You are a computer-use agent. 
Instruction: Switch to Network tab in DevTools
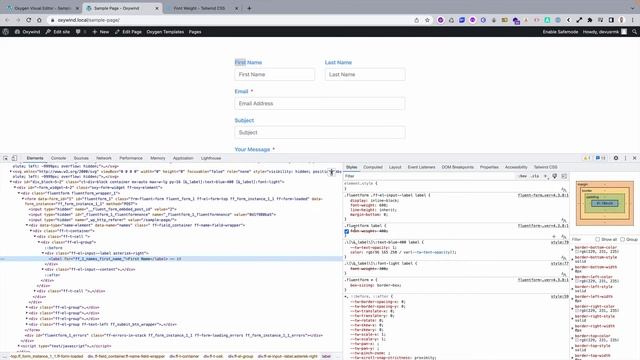[104, 158]
